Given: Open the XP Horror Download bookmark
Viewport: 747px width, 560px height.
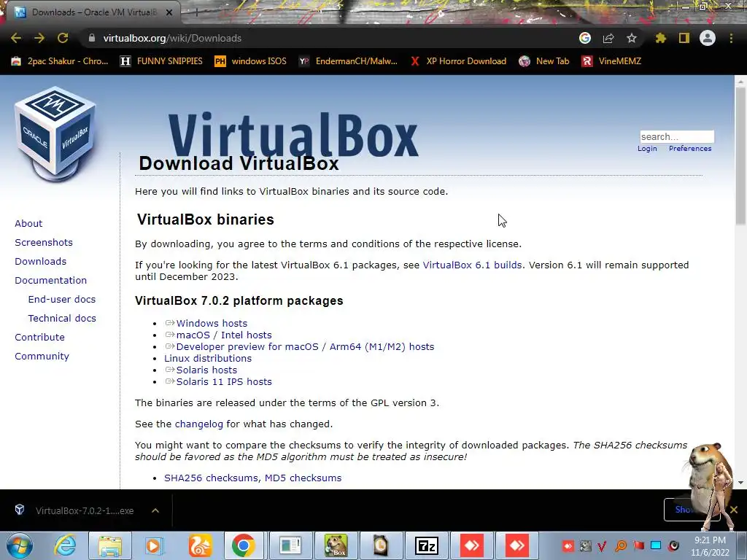Looking at the screenshot, I should (458, 61).
